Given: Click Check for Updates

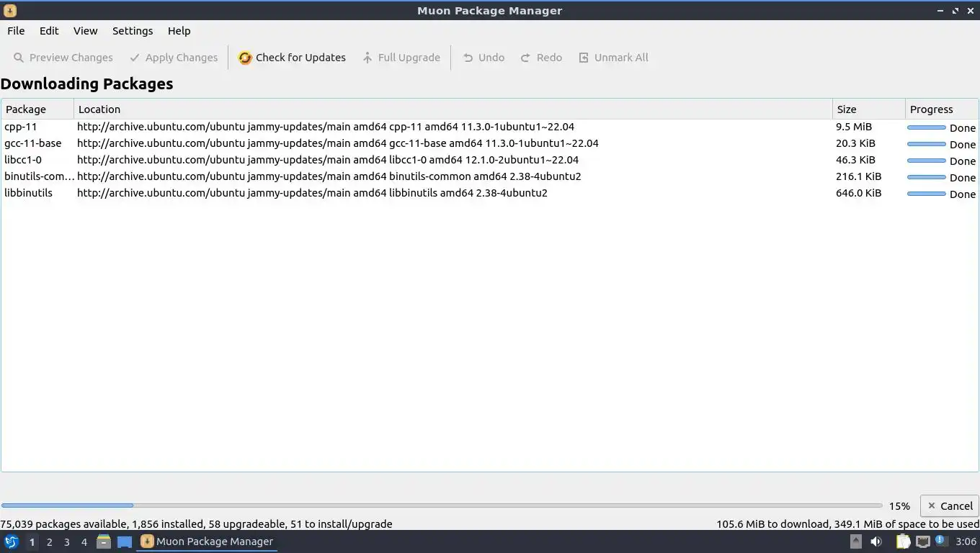Looking at the screenshot, I should coord(292,58).
